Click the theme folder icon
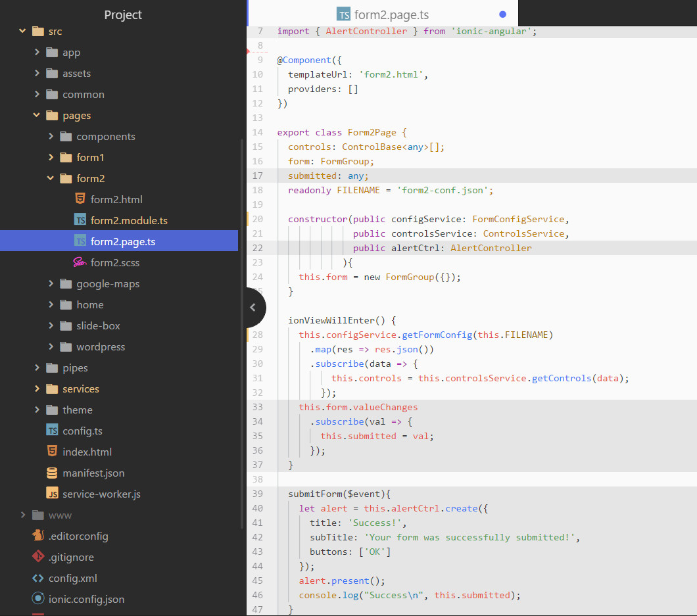697x616 pixels. [x=52, y=410]
